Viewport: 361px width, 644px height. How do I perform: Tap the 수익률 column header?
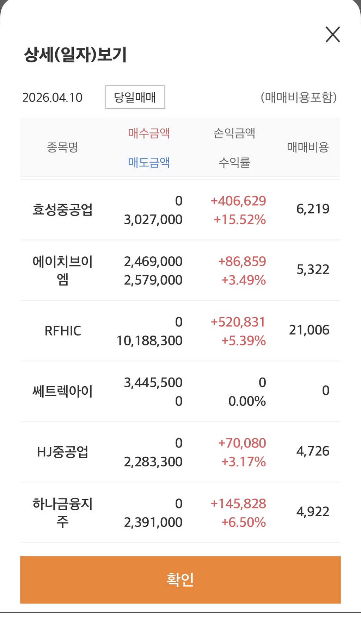coord(234,162)
